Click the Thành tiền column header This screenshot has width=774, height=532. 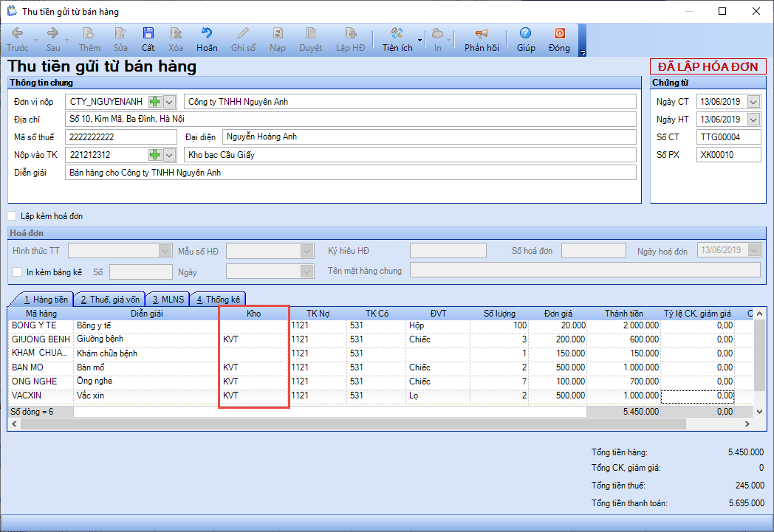tap(624, 314)
